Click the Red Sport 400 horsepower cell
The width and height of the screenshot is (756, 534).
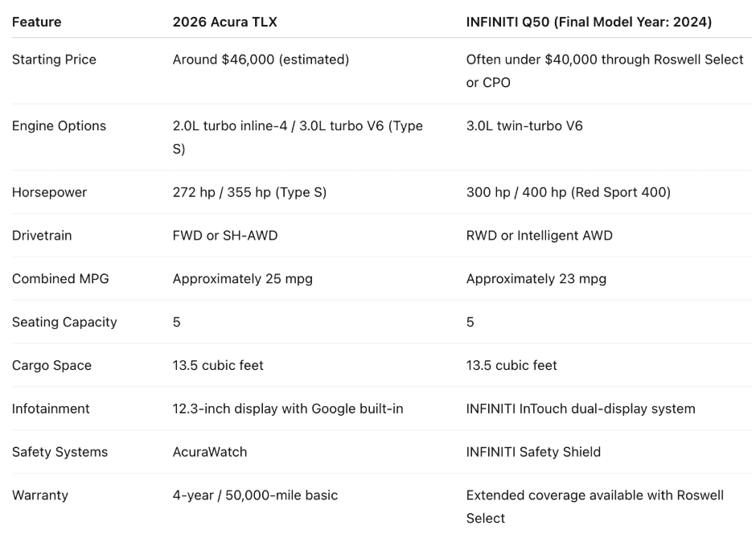point(568,192)
